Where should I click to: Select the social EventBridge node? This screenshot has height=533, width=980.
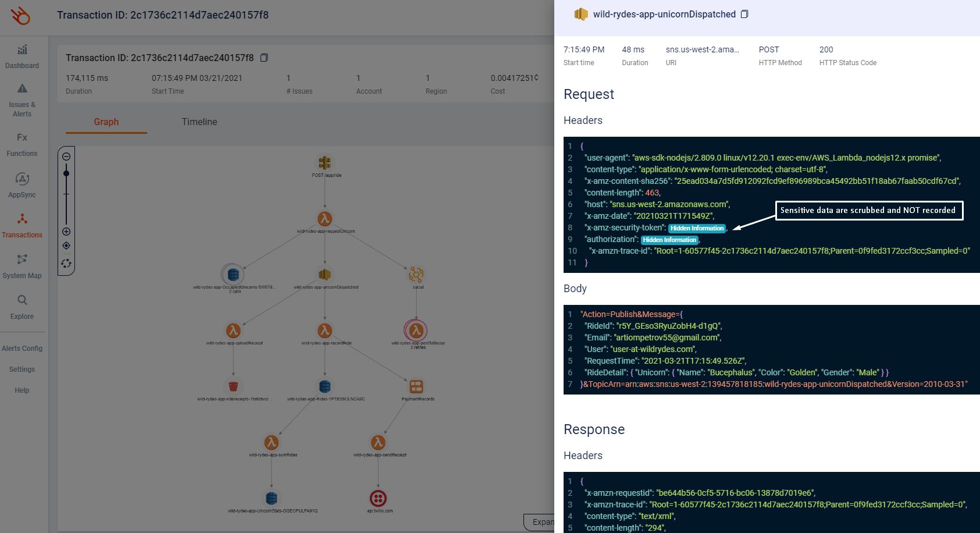[416, 274]
